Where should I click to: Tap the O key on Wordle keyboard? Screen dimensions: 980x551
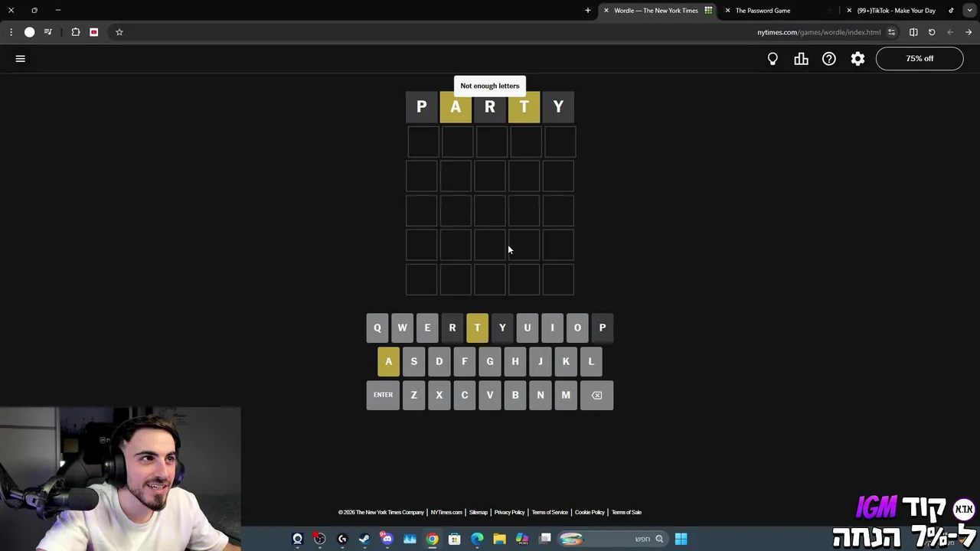pos(577,328)
